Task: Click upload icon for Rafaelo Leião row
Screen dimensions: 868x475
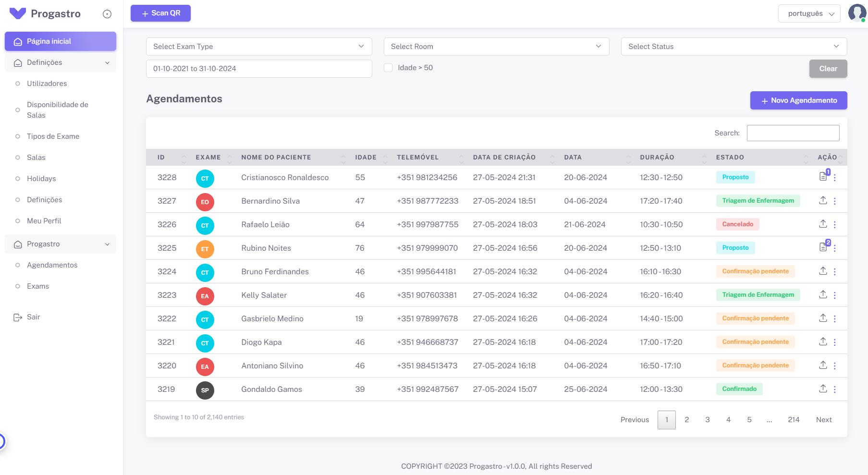Action: click(x=823, y=224)
